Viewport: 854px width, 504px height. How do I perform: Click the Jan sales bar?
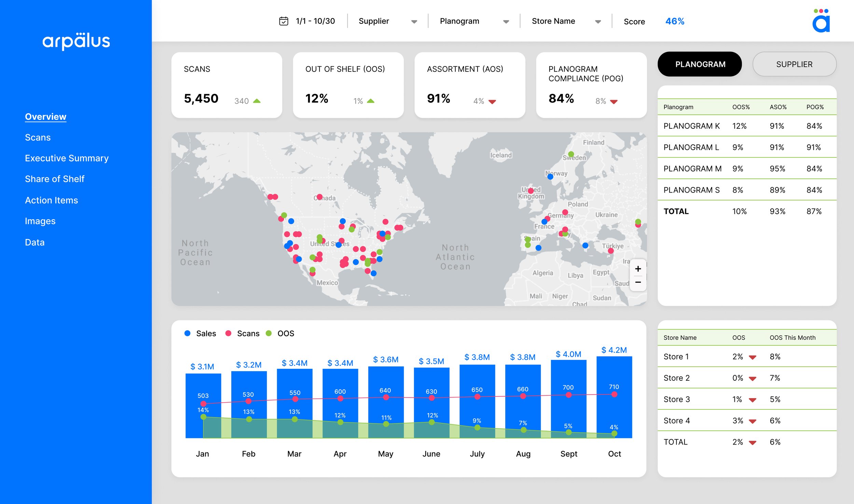coord(203,406)
